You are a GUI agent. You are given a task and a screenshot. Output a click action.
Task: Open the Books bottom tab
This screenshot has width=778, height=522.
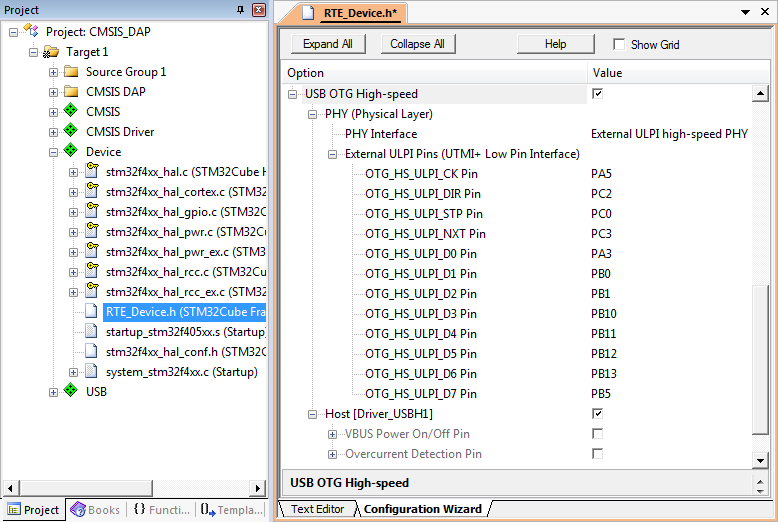pos(95,510)
